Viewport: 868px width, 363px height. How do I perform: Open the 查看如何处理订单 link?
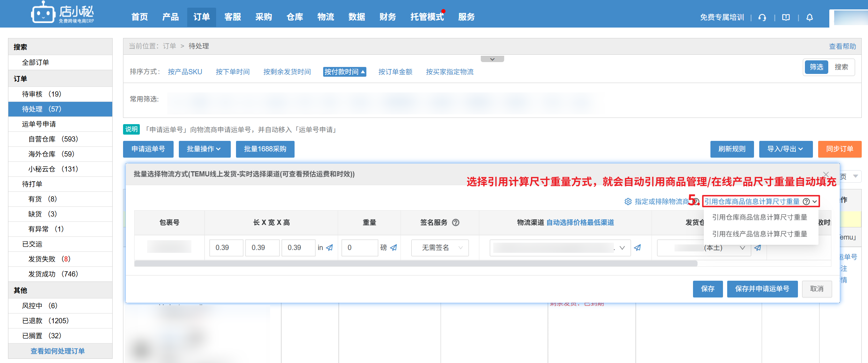coord(58,351)
